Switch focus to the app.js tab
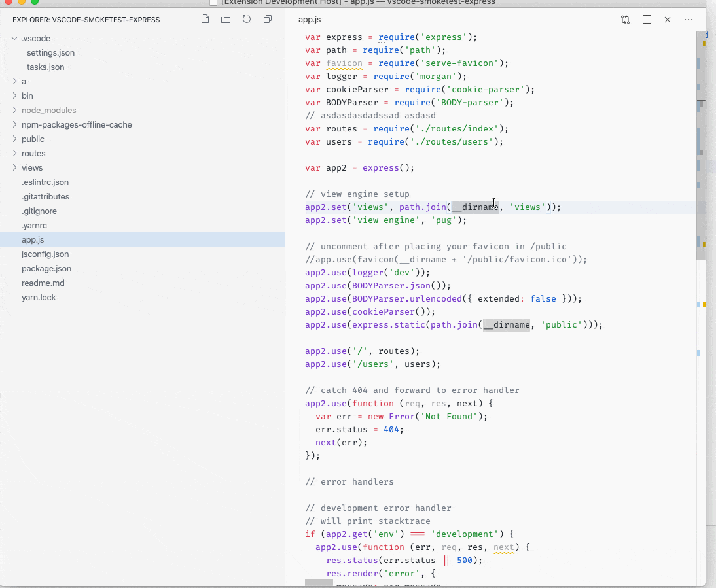Image resolution: width=716 pixels, height=588 pixels. (x=309, y=19)
